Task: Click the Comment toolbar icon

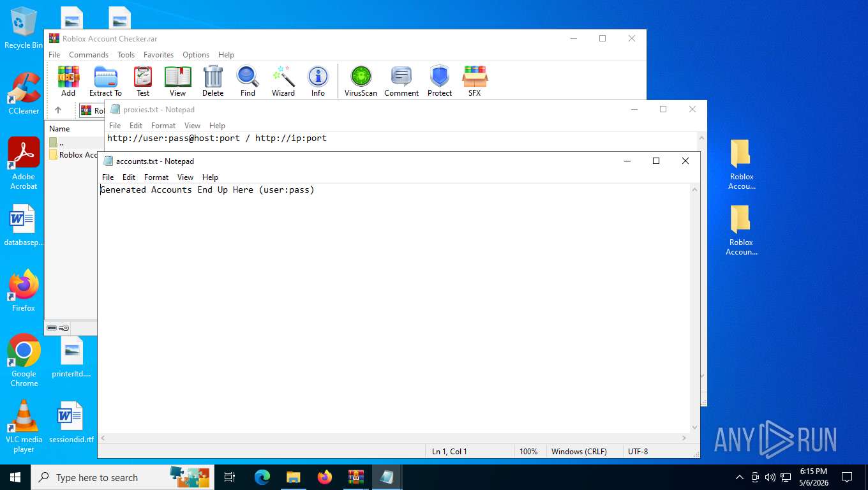Action: (401, 81)
